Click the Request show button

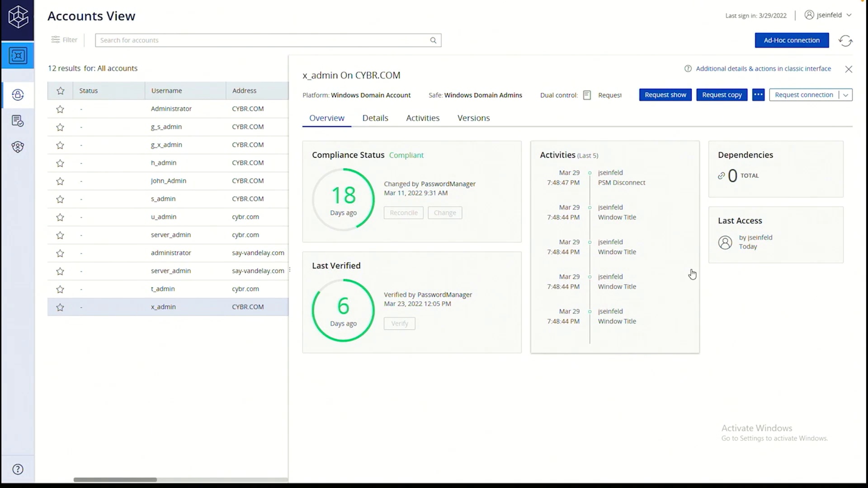point(665,95)
